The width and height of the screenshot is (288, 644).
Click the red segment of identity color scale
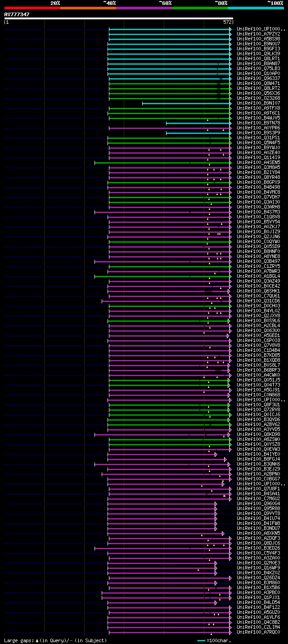pos(32,8)
